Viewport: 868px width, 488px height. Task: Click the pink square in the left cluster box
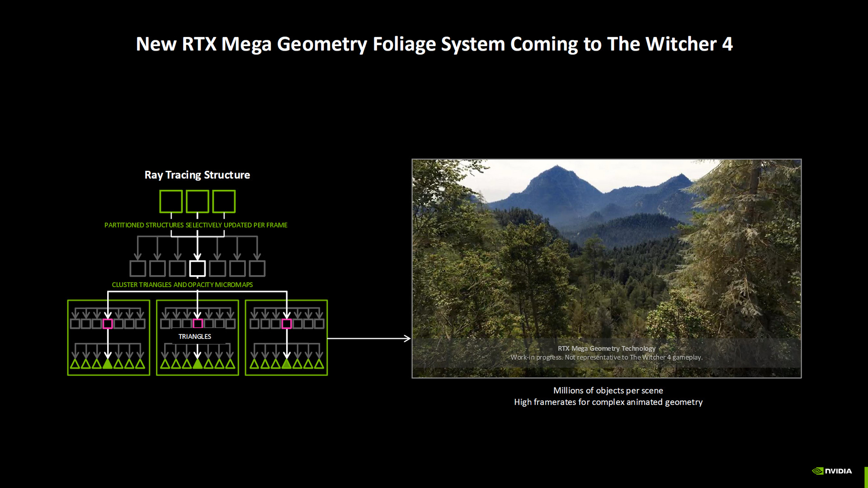coord(108,324)
